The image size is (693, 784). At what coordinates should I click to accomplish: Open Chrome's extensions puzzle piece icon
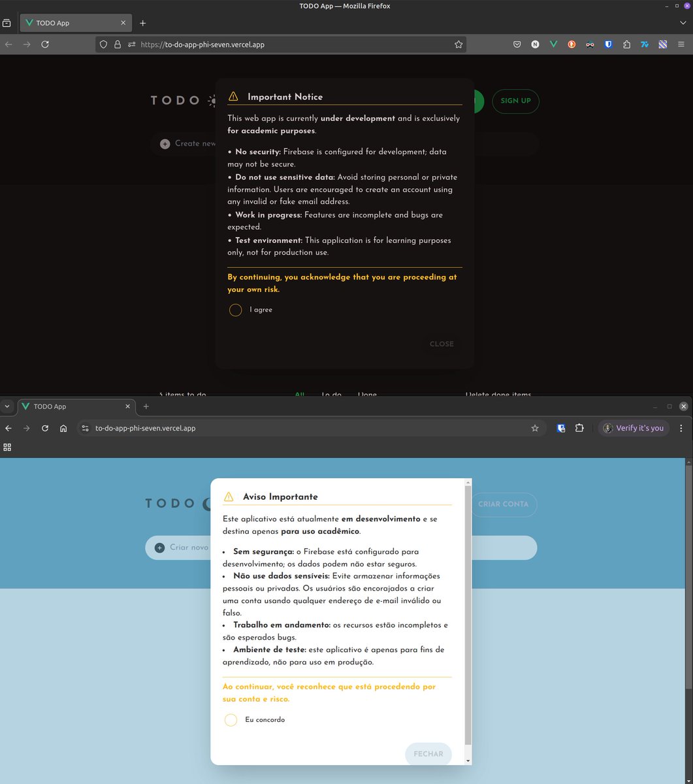(x=579, y=428)
